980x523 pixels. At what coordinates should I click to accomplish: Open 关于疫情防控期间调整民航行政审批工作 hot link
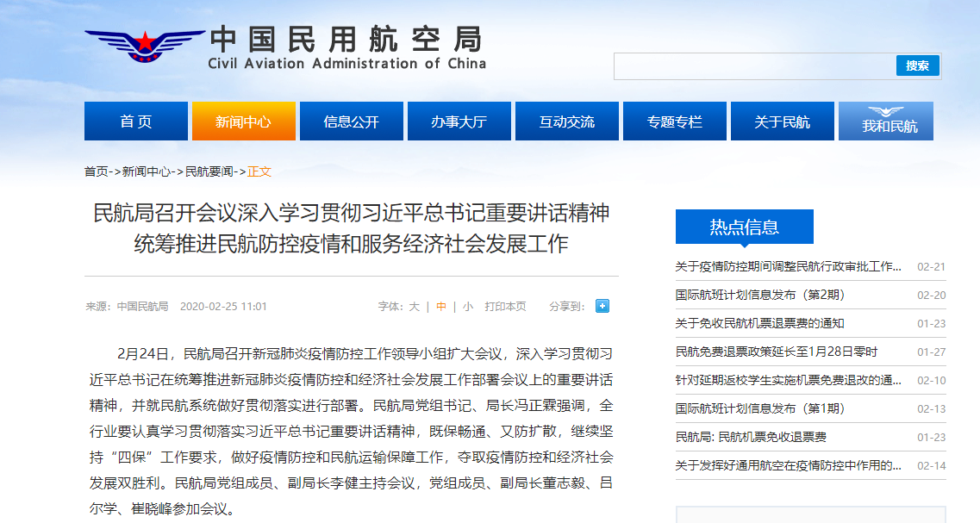click(788, 267)
